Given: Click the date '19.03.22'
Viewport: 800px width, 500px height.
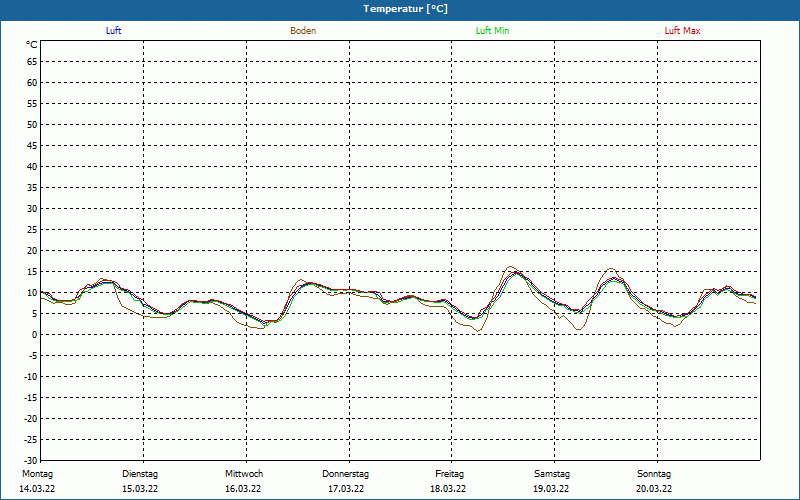Looking at the screenshot, I should [x=551, y=489].
